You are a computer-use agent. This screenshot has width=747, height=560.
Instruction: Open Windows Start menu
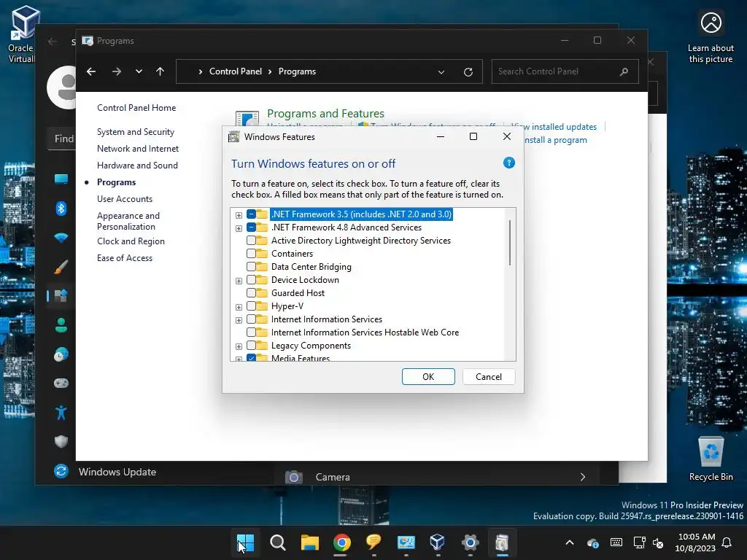pos(246,542)
